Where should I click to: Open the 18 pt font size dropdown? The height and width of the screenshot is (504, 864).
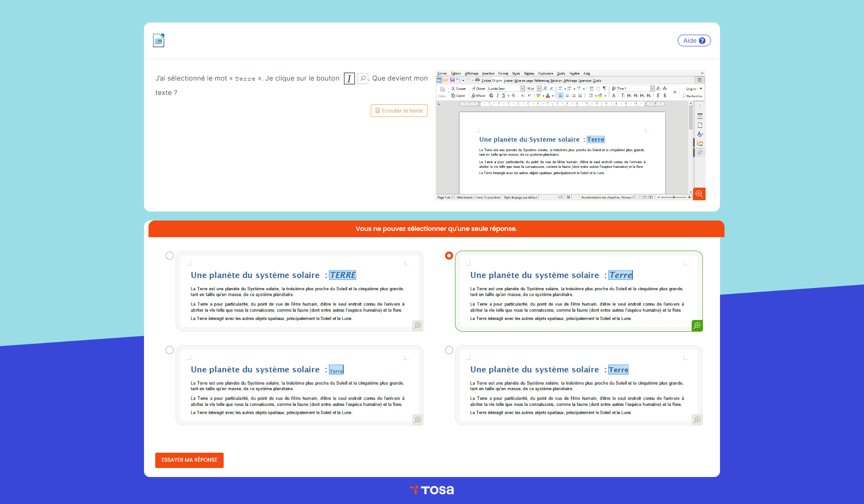539,89
